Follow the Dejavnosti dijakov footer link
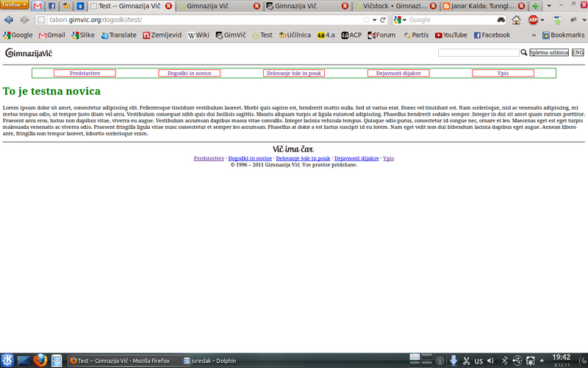The height and width of the screenshot is (368, 588). coord(356,158)
